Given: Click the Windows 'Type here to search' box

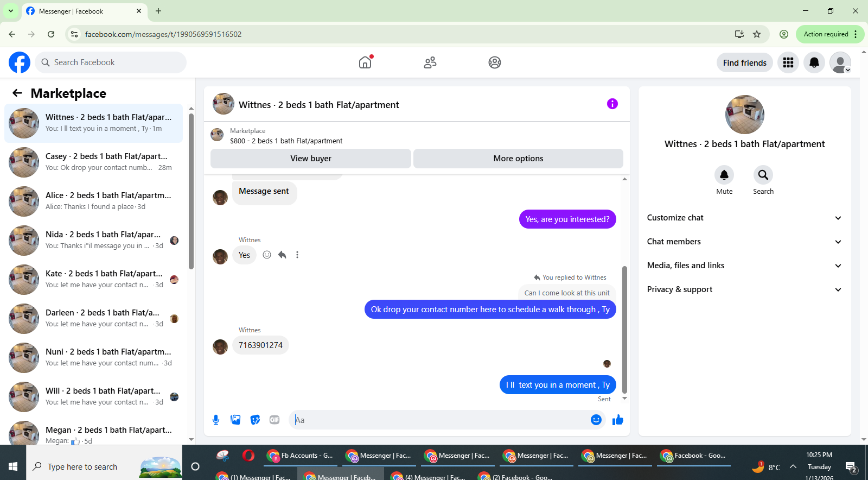Looking at the screenshot, I should click(x=104, y=466).
